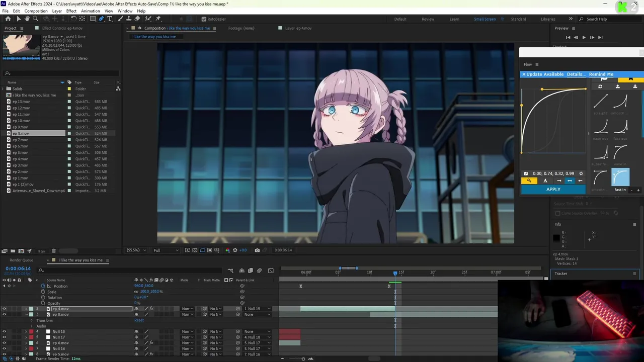Toggle Scale stopwatch keyframing

pos(43,292)
